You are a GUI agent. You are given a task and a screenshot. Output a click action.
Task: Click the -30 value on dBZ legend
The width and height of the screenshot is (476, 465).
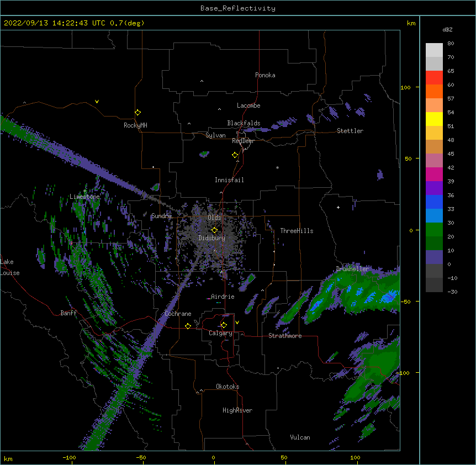(x=452, y=292)
